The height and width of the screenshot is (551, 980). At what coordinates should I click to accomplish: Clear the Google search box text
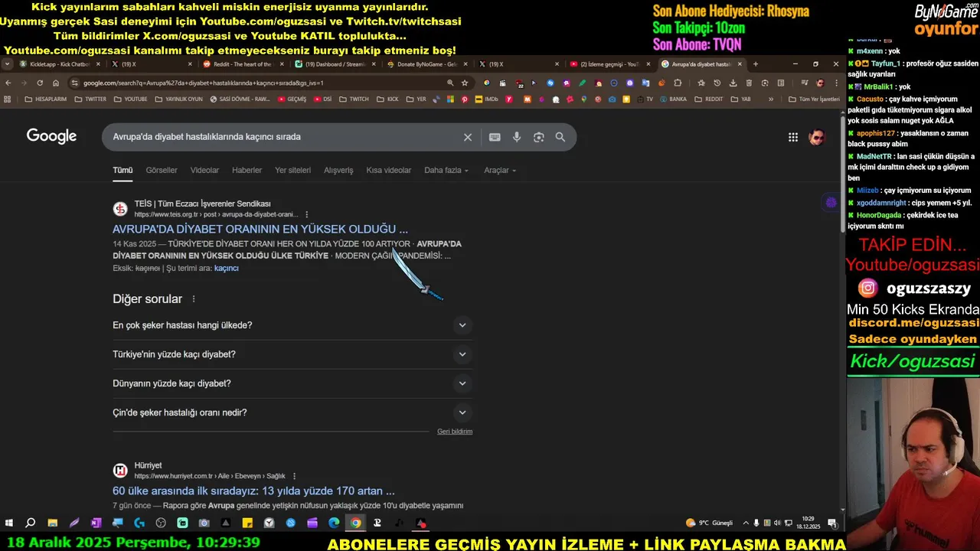468,137
